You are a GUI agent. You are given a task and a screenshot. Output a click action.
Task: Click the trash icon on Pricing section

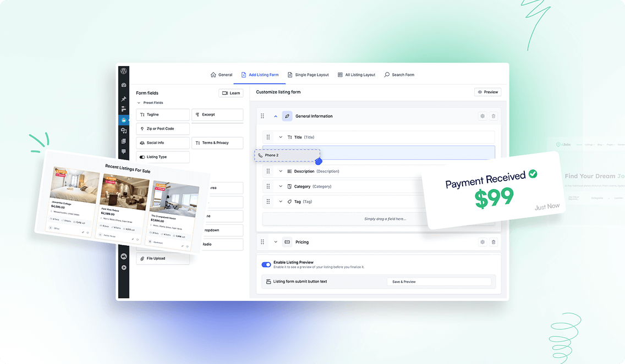point(494,242)
